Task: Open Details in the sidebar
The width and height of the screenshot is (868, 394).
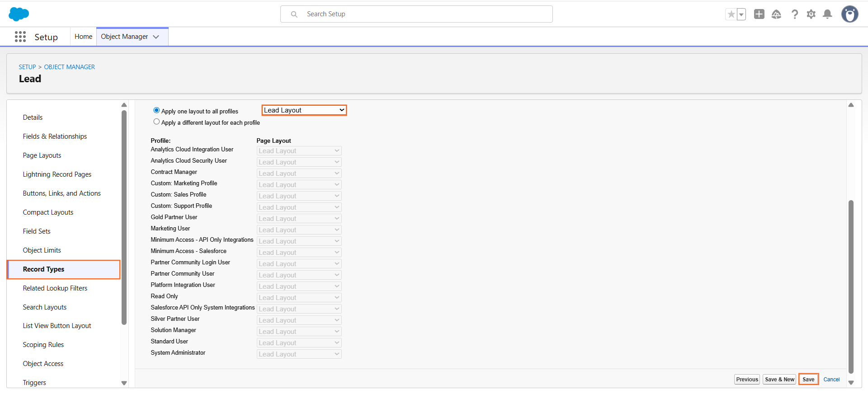Action: (33, 117)
